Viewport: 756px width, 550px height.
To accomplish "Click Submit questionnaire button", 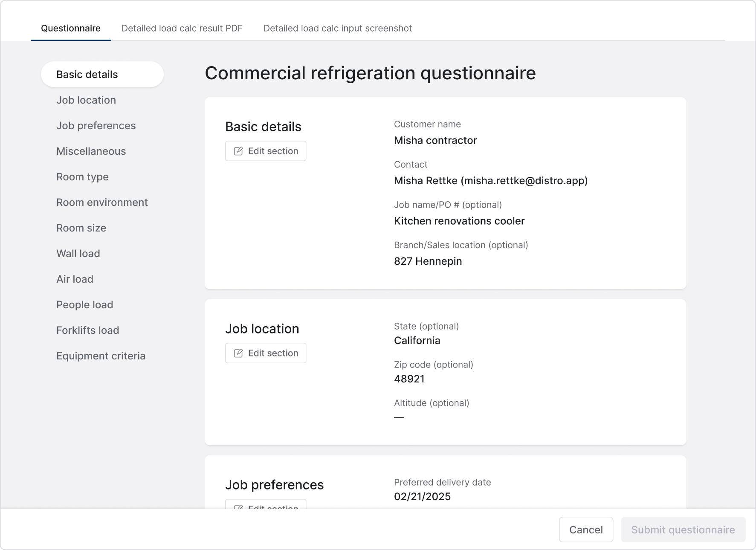I will point(683,530).
